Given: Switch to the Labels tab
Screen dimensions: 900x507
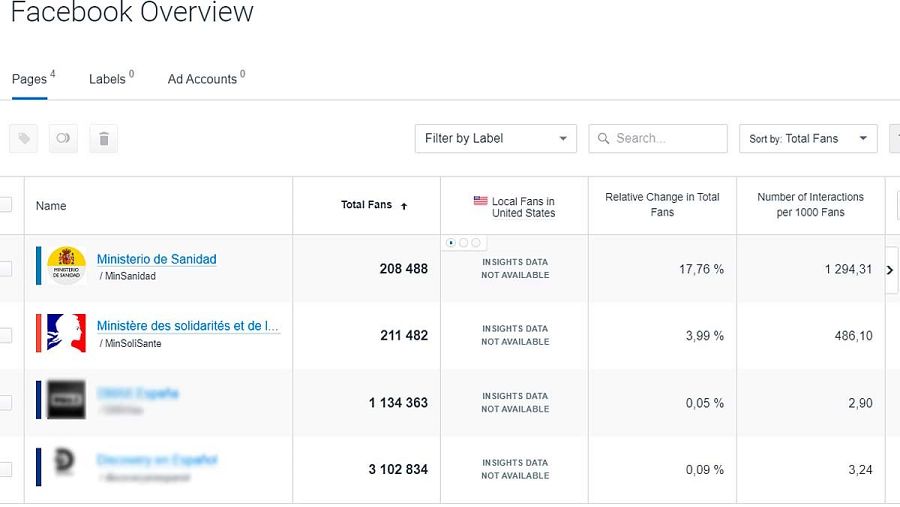Looking at the screenshot, I should pyautogui.click(x=108, y=79).
